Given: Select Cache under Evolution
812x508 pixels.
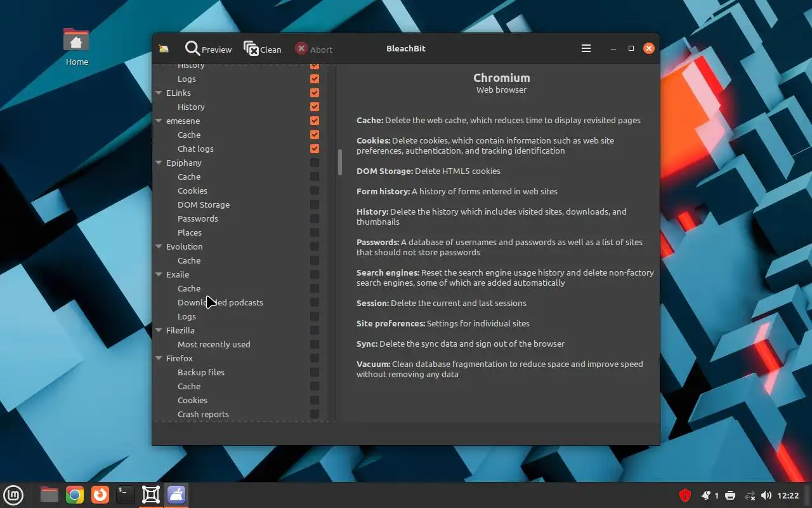Looking at the screenshot, I should coord(189,260).
